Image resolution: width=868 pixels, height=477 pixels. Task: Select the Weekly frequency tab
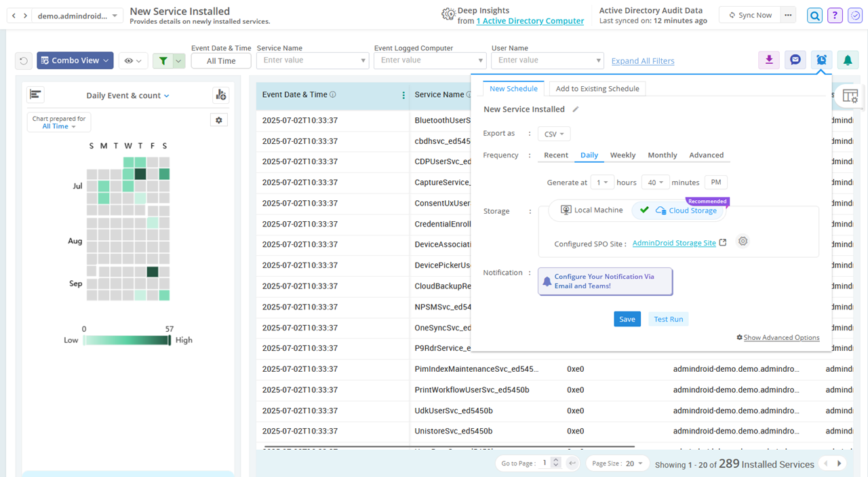pos(623,155)
